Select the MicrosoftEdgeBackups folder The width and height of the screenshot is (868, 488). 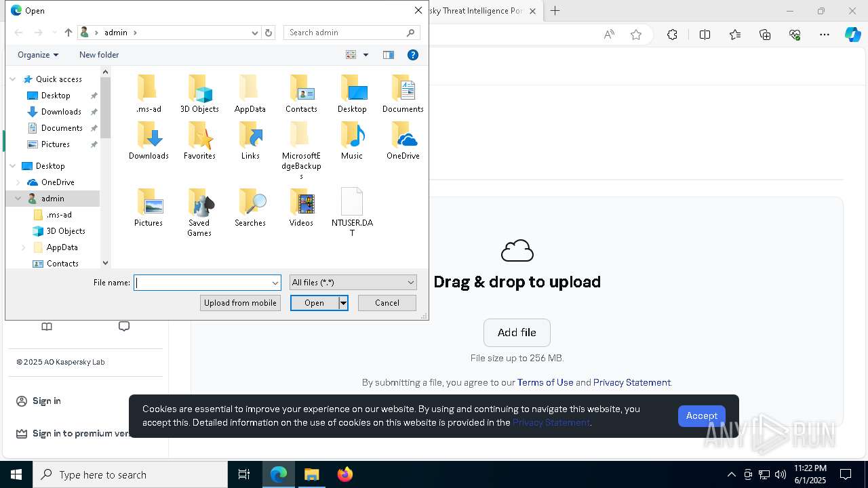click(x=301, y=150)
